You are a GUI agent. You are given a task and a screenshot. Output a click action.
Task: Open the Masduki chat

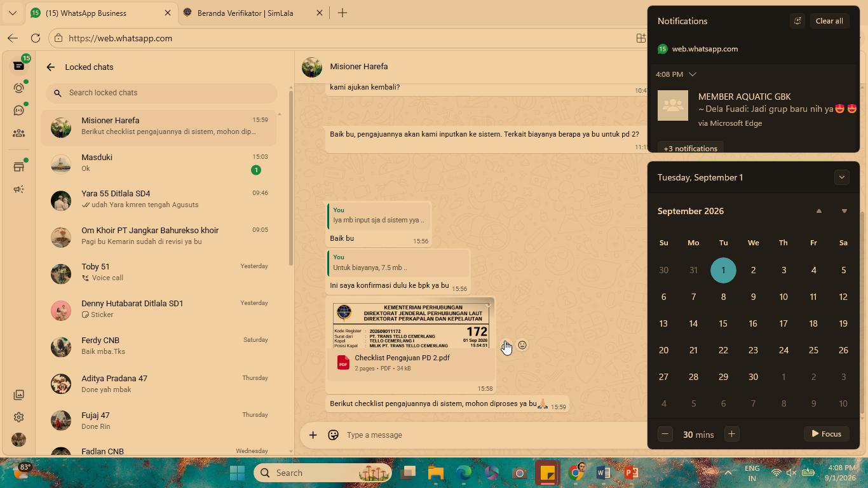point(159,163)
